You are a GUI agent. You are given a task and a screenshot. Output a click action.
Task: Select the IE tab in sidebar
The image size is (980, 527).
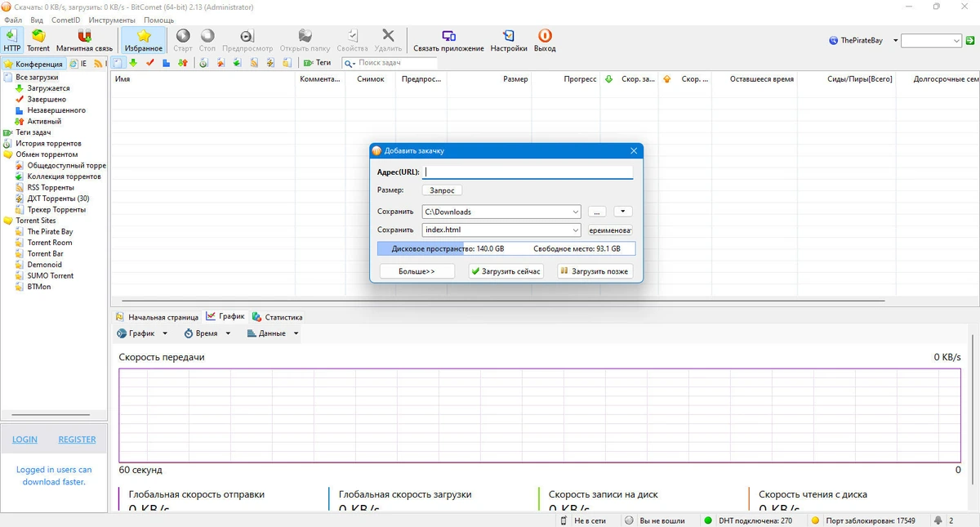click(78, 64)
